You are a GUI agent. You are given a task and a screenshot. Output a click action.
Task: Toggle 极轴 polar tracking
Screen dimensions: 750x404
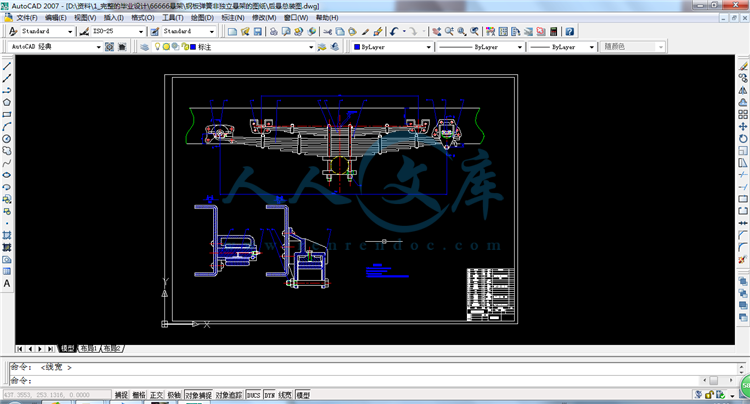[174, 395]
